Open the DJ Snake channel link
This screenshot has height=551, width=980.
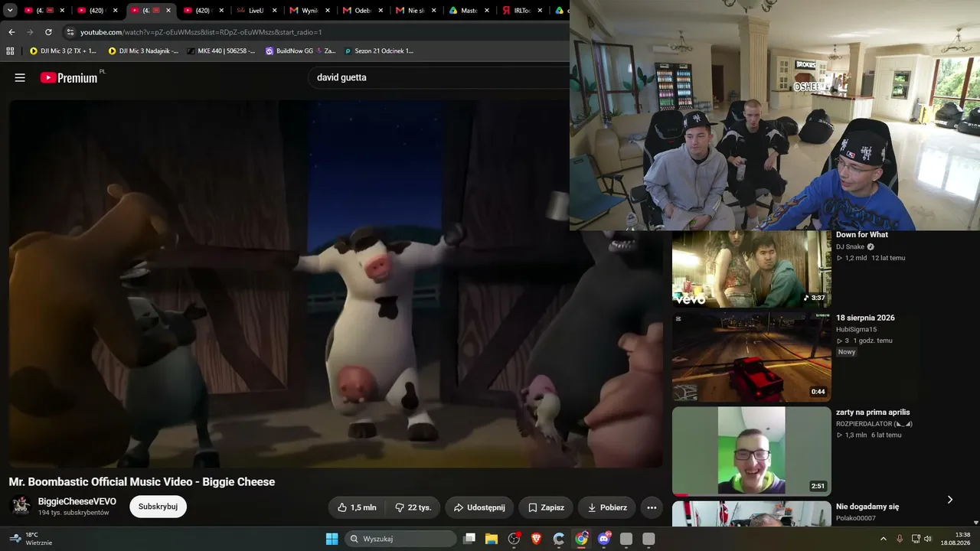[850, 246]
